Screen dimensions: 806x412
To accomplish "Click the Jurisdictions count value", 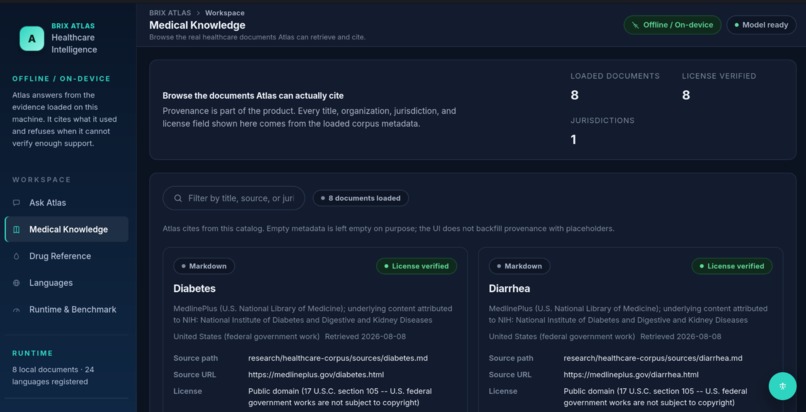I will click(x=573, y=140).
